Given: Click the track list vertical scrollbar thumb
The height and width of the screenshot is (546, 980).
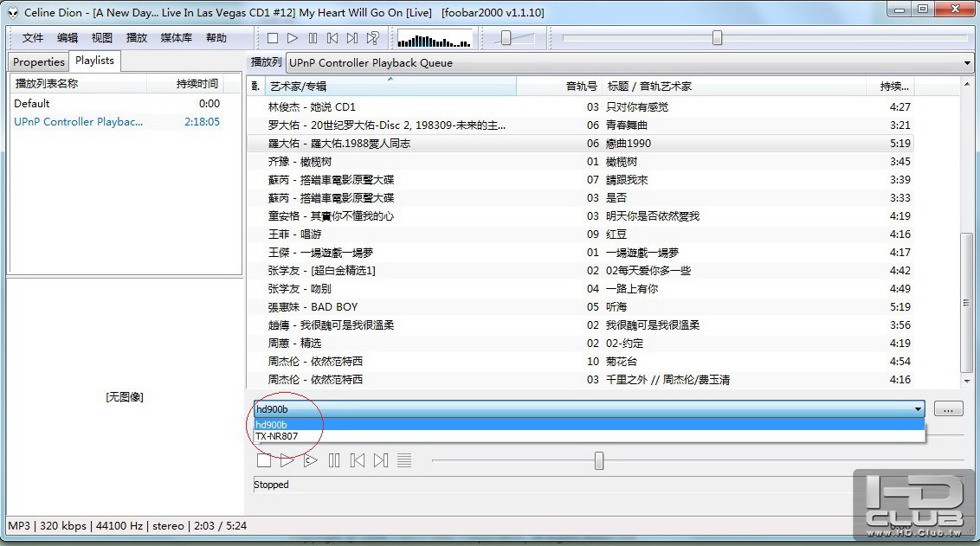Looking at the screenshot, I should click(x=966, y=302).
